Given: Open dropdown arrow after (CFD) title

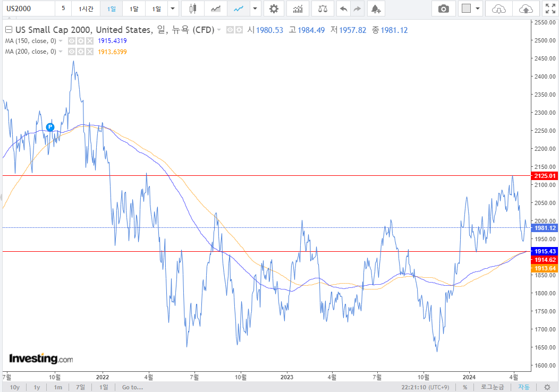Looking at the screenshot, I should tap(219, 30).
